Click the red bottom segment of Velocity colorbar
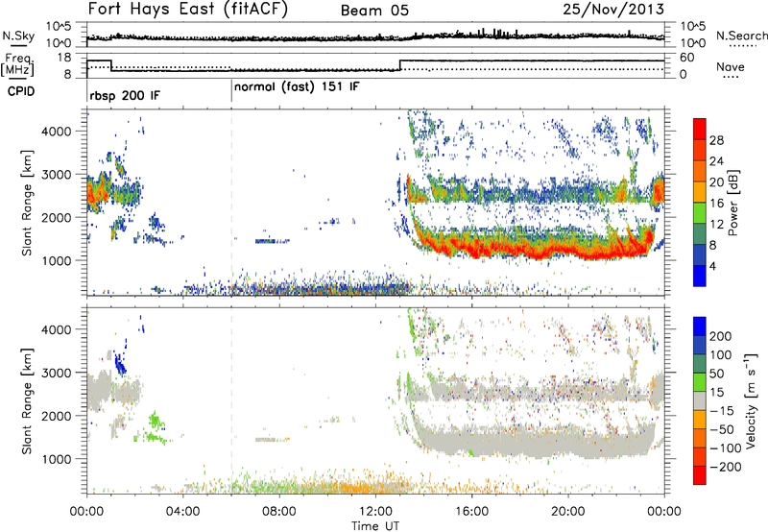The height and width of the screenshot is (532, 768). click(x=700, y=475)
